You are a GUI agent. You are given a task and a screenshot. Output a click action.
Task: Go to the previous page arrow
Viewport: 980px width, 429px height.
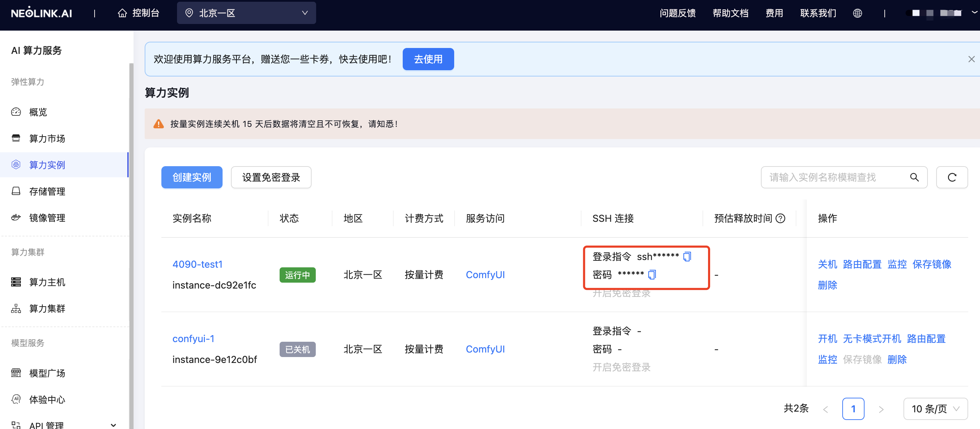[x=825, y=409]
